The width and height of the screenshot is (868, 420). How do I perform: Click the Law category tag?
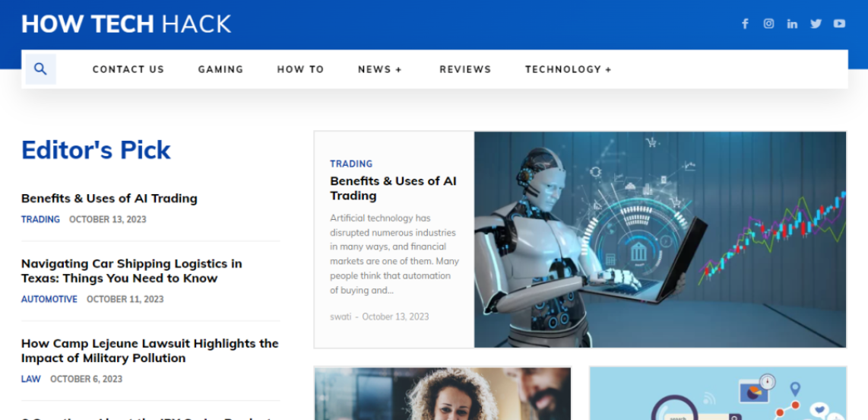pos(31,379)
